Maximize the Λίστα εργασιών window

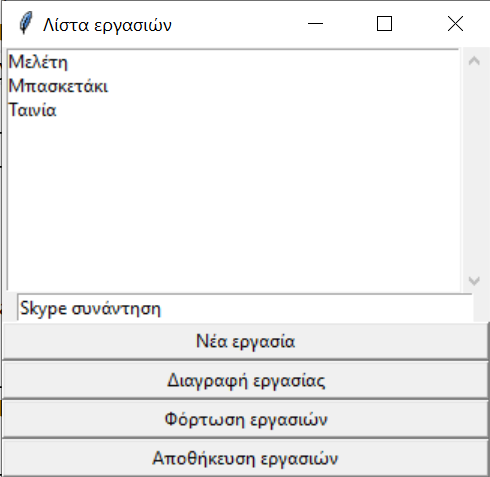[x=384, y=24]
